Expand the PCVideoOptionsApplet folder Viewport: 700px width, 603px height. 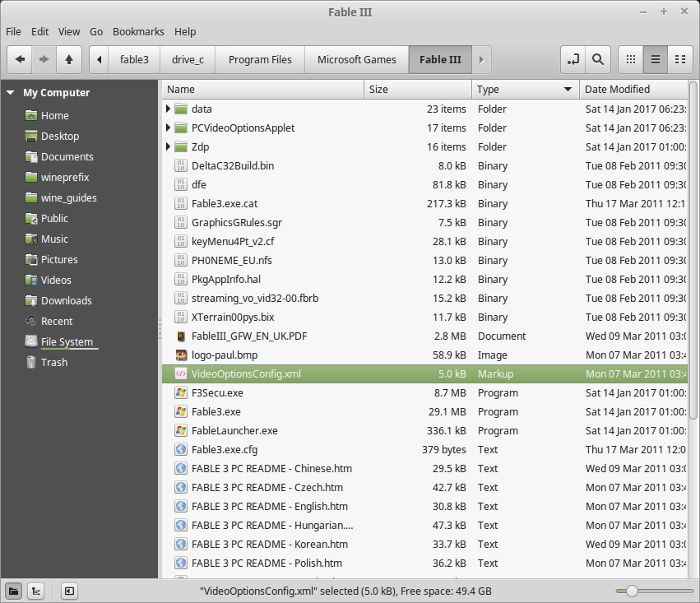[168, 128]
